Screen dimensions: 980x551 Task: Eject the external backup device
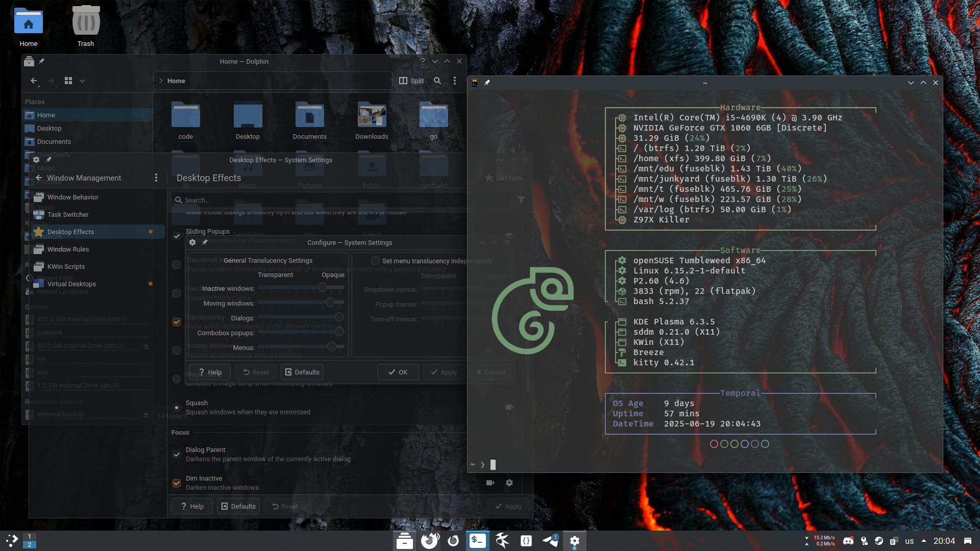[x=145, y=414]
